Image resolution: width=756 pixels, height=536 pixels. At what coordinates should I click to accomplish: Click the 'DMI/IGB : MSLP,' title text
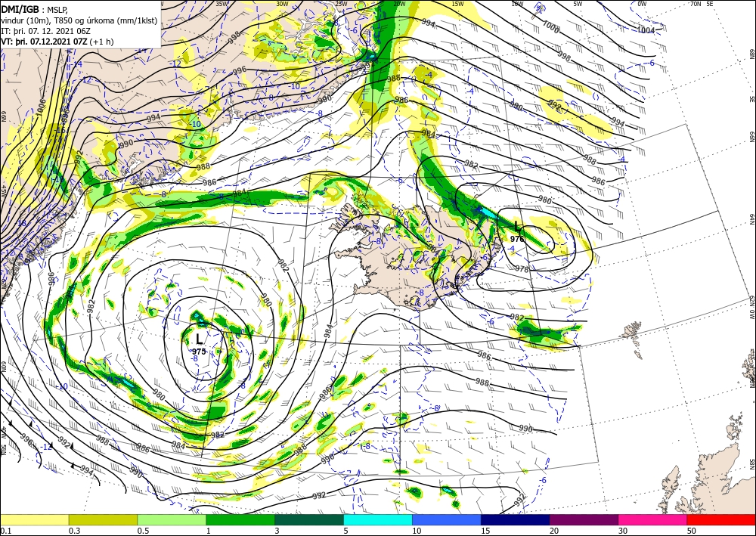34,9
